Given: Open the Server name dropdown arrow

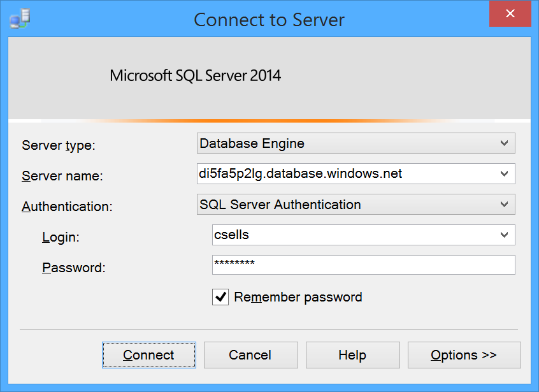Looking at the screenshot, I should click(504, 173).
